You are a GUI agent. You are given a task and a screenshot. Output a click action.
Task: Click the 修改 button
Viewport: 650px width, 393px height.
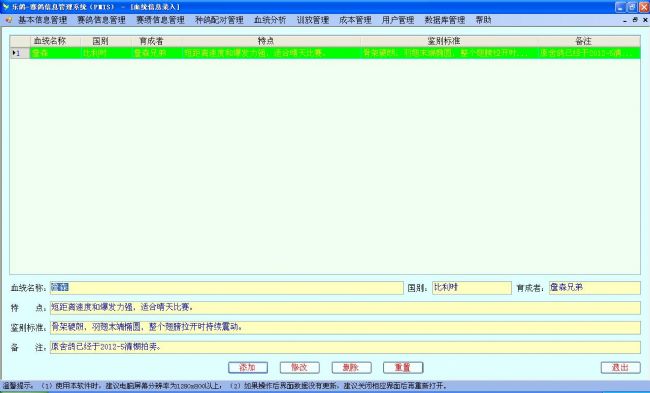click(299, 367)
